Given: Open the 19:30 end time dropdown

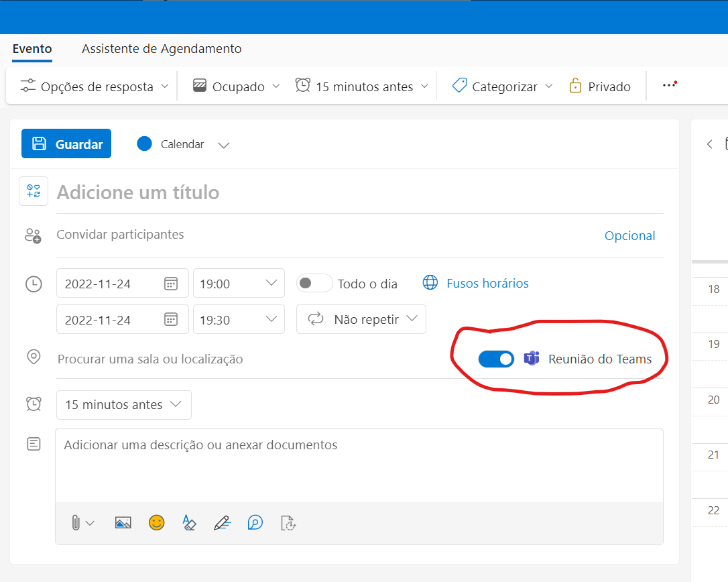Looking at the screenshot, I should pyautogui.click(x=239, y=320).
